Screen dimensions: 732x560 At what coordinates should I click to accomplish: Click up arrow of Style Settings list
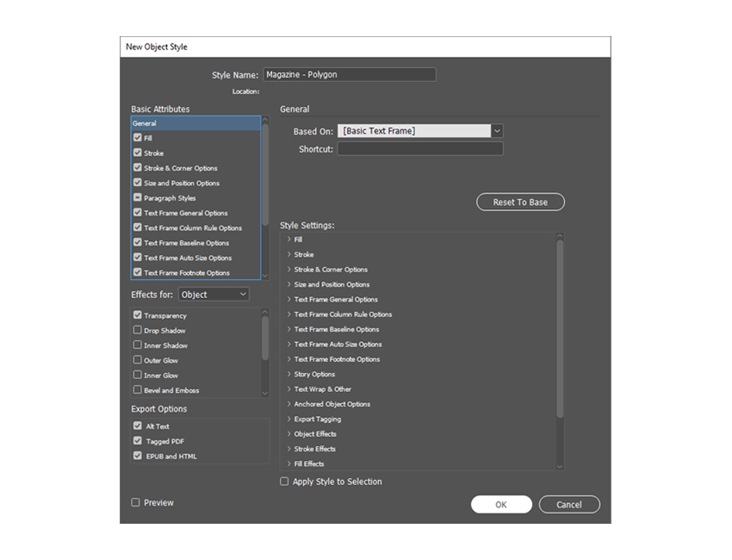560,236
